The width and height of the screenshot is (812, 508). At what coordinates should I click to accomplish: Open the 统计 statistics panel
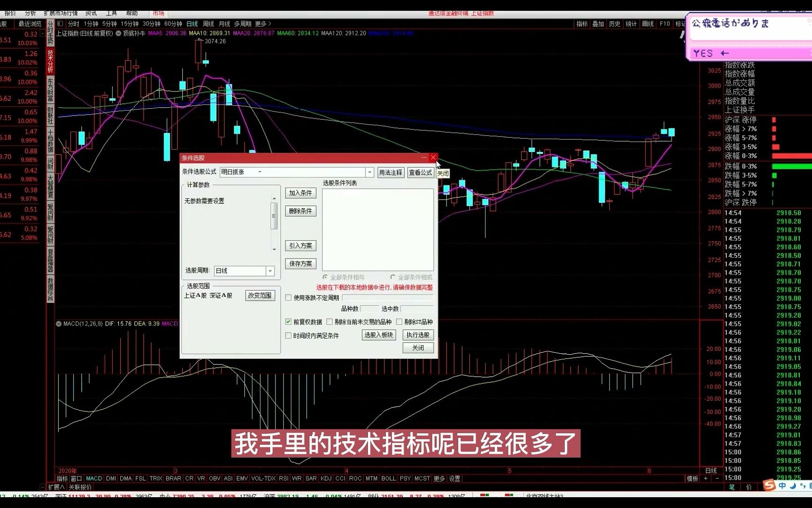tap(631, 24)
